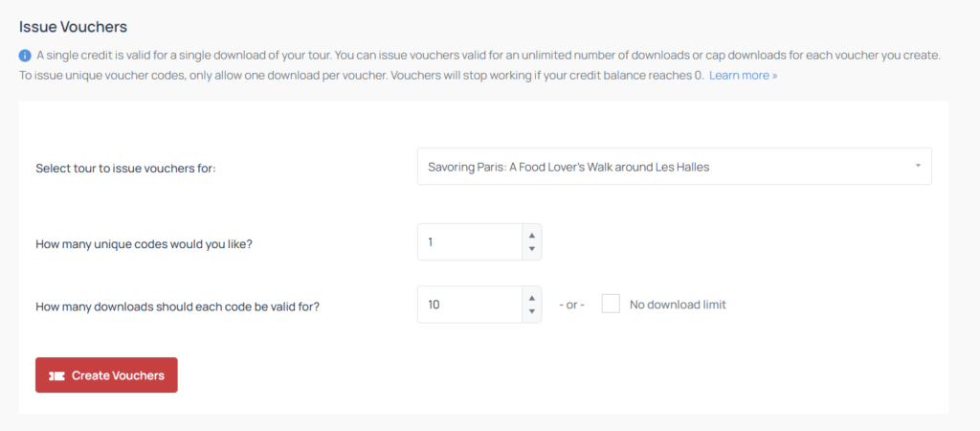This screenshot has height=431, width=980.
Task: Increase the unique codes count by one
Action: point(532,235)
